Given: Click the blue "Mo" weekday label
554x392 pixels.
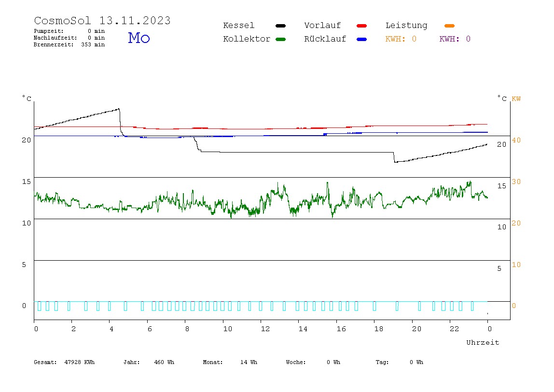Looking at the screenshot, I should pos(139,38).
